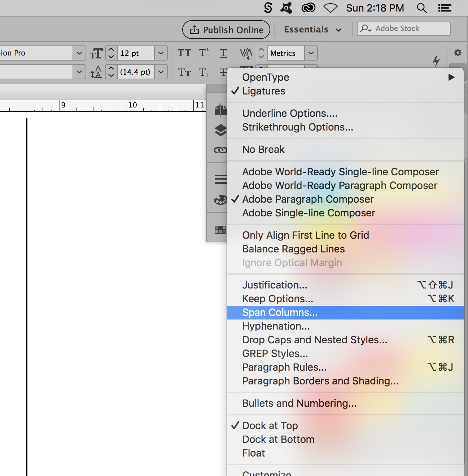
Task: Apply Superscript formatting
Action: pos(204,53)
